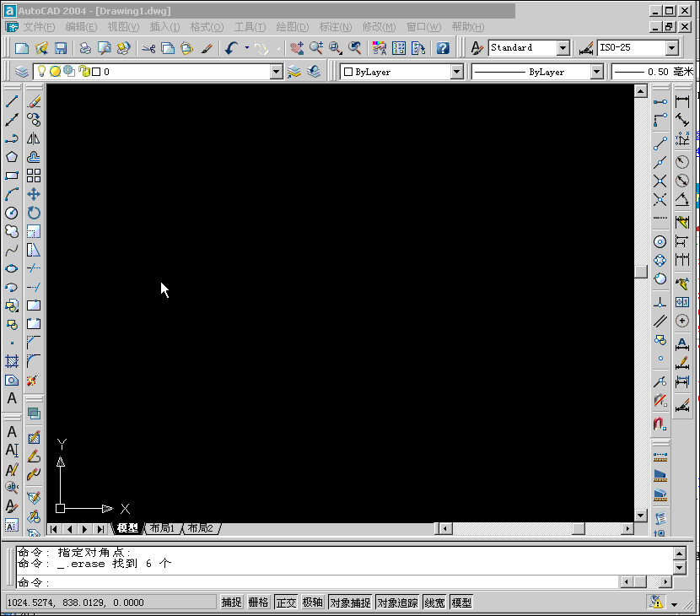The height and width of the screenshot is (616, 700).
Task: Open the 文件(F) menu
Action: [x=39, y=27]
